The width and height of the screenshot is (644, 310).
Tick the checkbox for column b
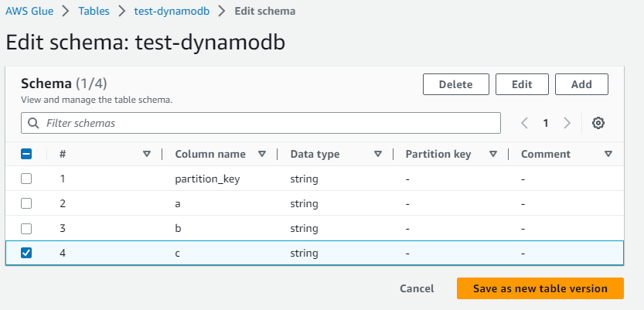(26, 228)
